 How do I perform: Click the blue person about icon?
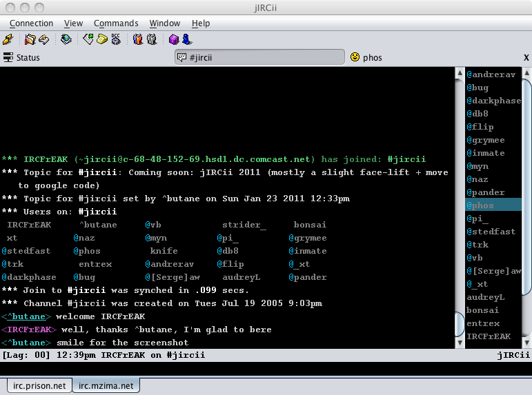(186, 40)
